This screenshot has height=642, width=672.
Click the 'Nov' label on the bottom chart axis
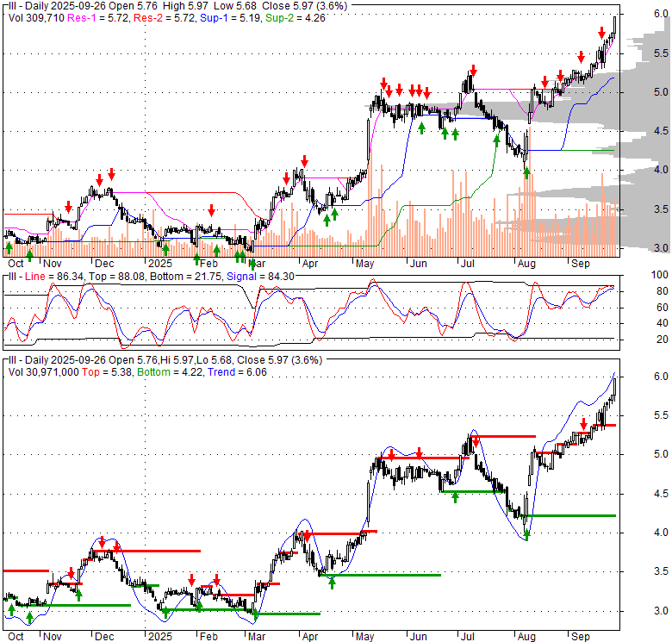coord(53,637)
